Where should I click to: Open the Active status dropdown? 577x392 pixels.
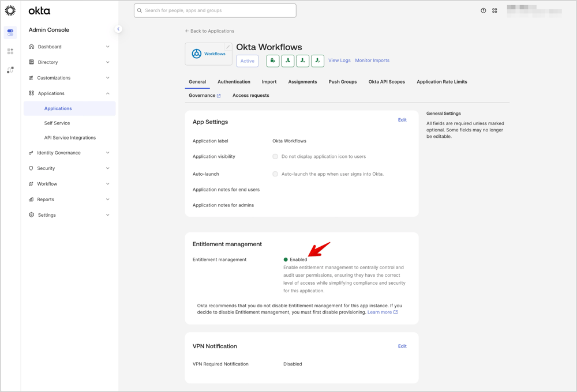pos(247,61)
